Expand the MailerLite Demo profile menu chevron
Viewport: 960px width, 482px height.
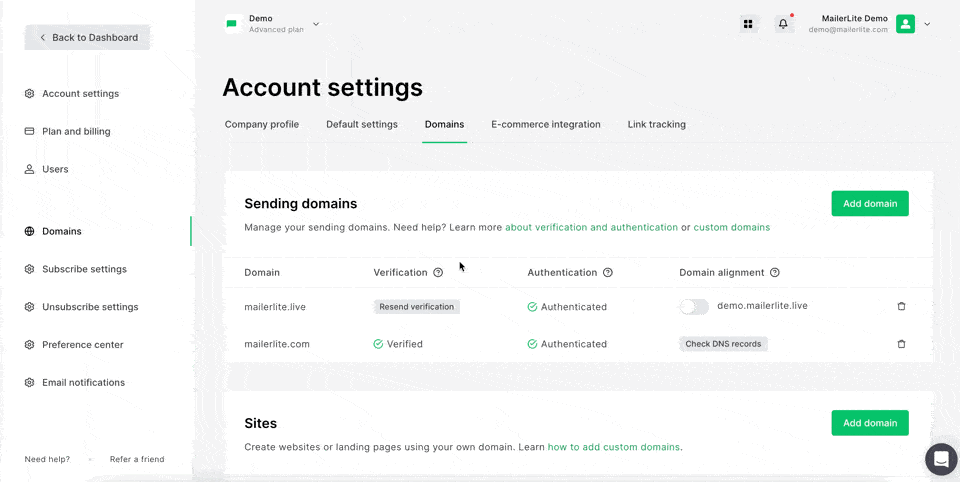[x=927, y=24]
